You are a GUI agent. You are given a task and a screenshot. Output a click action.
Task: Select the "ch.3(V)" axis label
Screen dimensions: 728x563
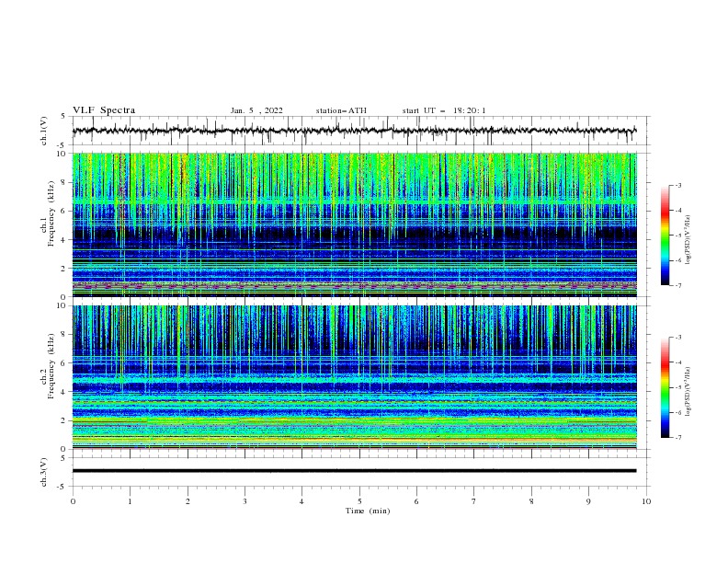44,472
